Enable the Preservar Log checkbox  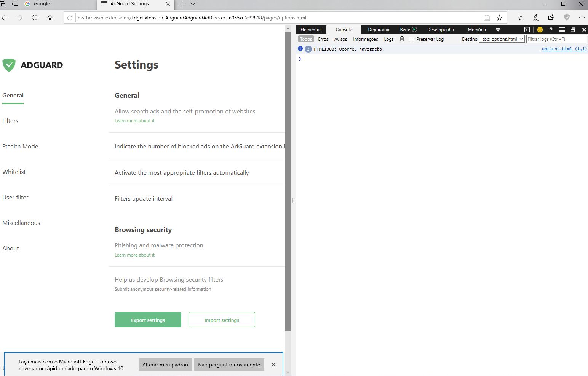[411, 39]
